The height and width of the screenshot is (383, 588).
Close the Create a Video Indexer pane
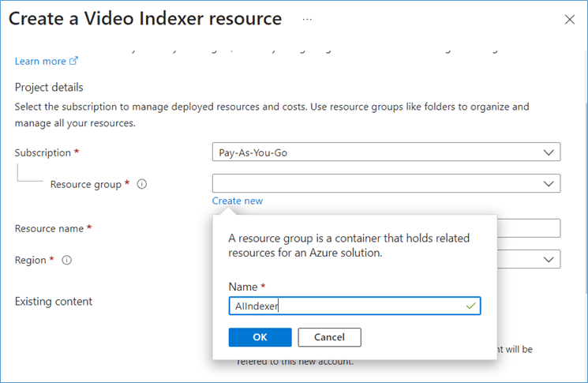point(570,20)
